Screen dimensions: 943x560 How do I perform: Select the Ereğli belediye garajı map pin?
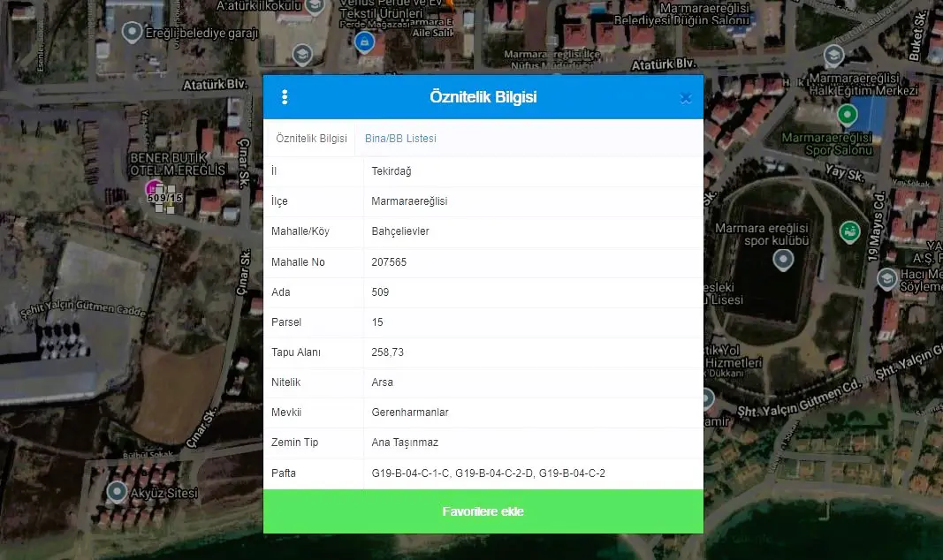coord(132,32)
